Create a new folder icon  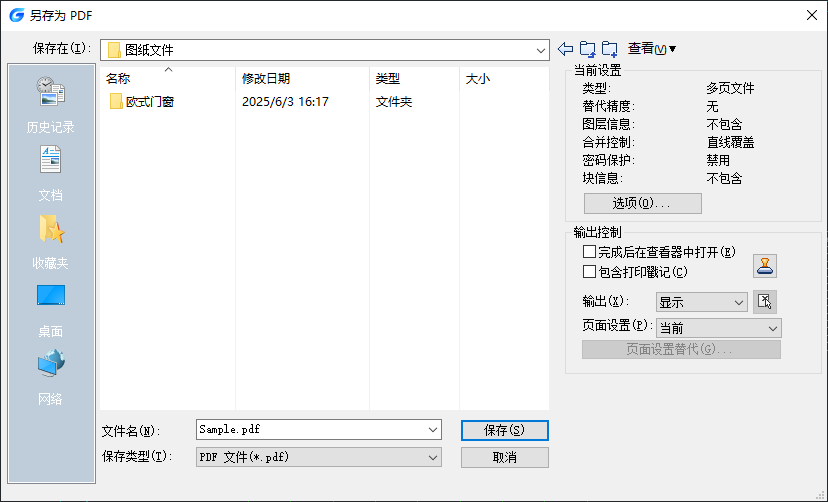coord(609,49)
